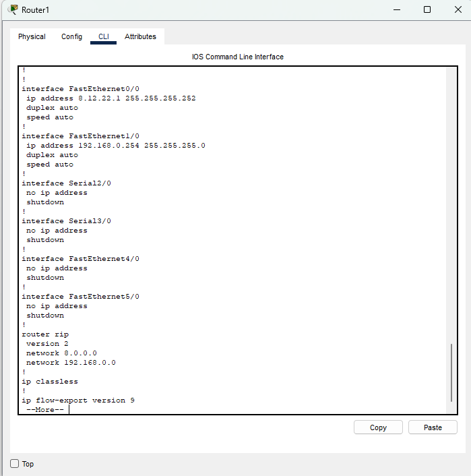Open the Physical tab
The width and height of the screenshot is (471, 476).
click(32, 36)
